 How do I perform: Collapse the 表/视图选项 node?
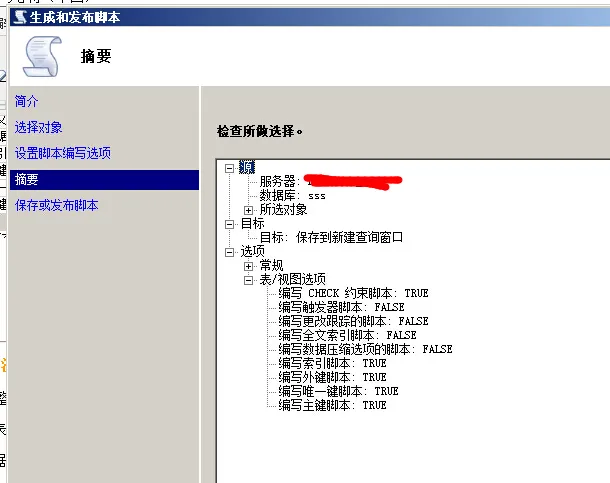tap(249, 280)
